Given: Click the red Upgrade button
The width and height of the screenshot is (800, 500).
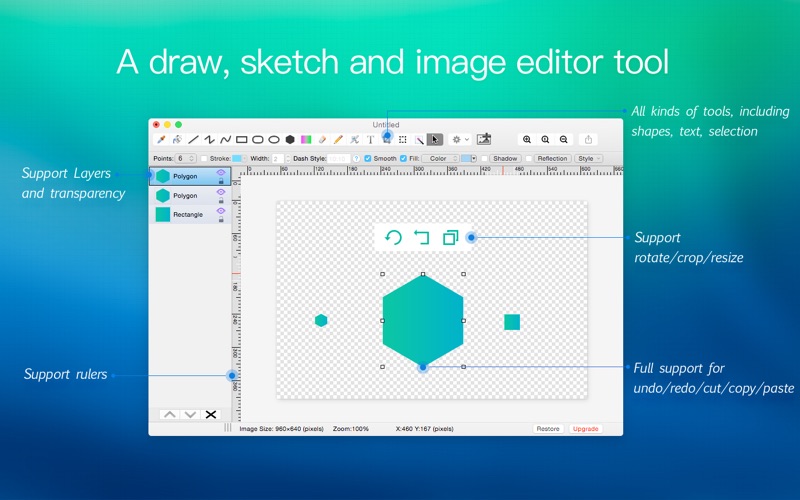Looking at the screenshot, I should pos(585,429).
